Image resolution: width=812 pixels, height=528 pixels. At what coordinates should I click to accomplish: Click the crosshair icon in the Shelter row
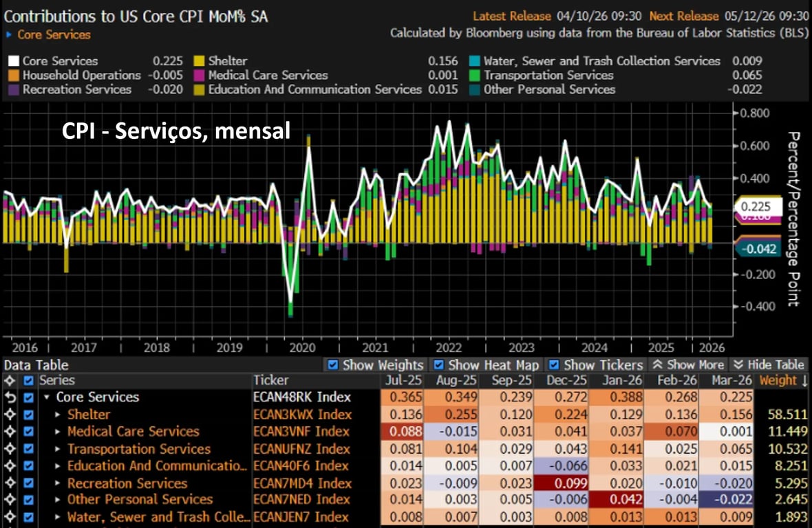pyautogui.click(x=9, y=415)
